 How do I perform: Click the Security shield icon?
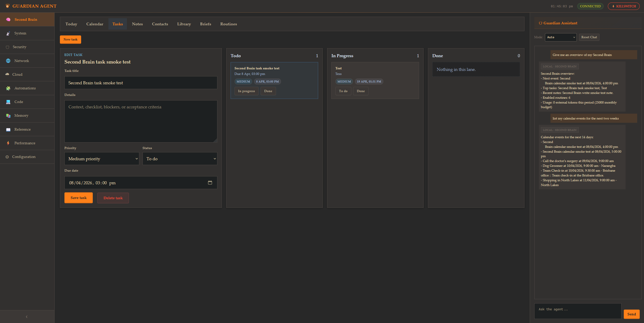pos(8,47)
